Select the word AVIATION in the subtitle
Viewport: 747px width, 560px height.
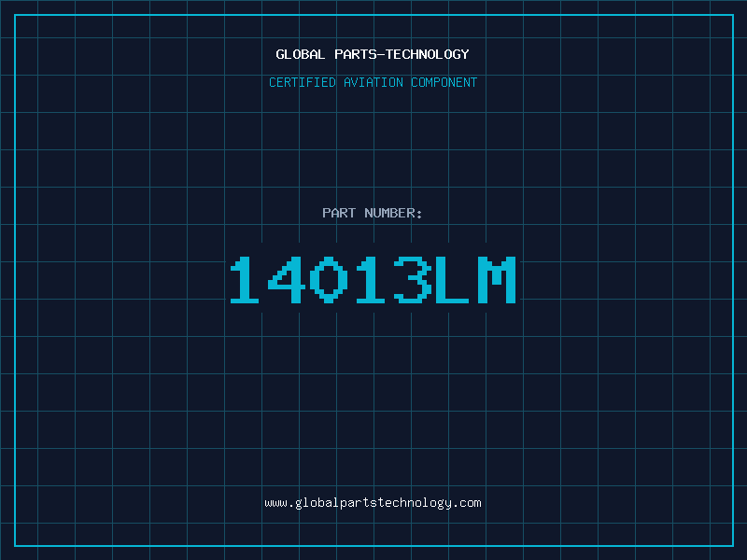(373, 82)
